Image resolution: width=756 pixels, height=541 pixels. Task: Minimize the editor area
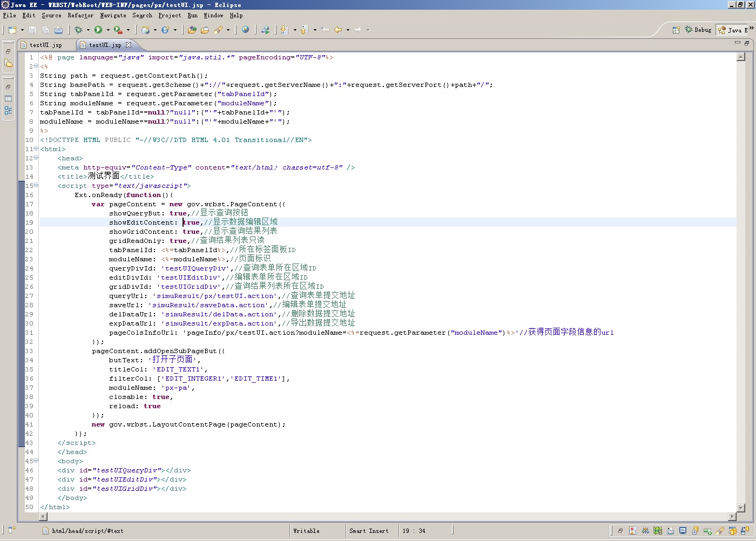click(x=738, y=43)
